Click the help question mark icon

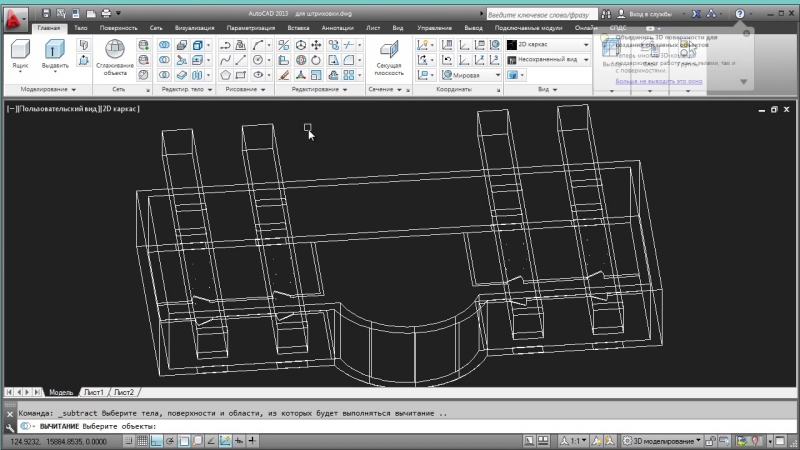click(x=739, y=14)
